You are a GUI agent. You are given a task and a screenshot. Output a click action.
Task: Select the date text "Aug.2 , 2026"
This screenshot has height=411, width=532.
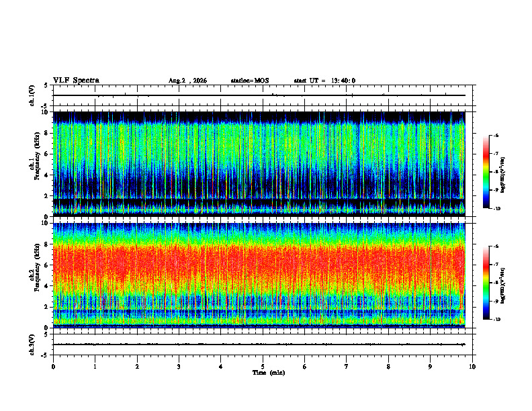(187, 81)
